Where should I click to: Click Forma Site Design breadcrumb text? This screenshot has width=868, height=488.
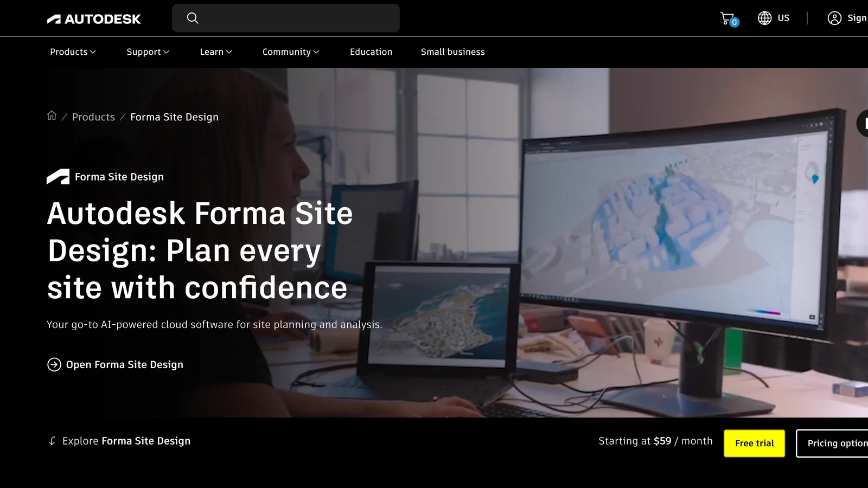click(174, 117)
